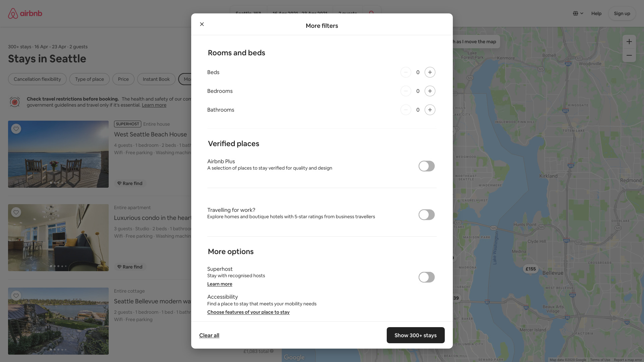Zoom out on the map

(629, 55)
